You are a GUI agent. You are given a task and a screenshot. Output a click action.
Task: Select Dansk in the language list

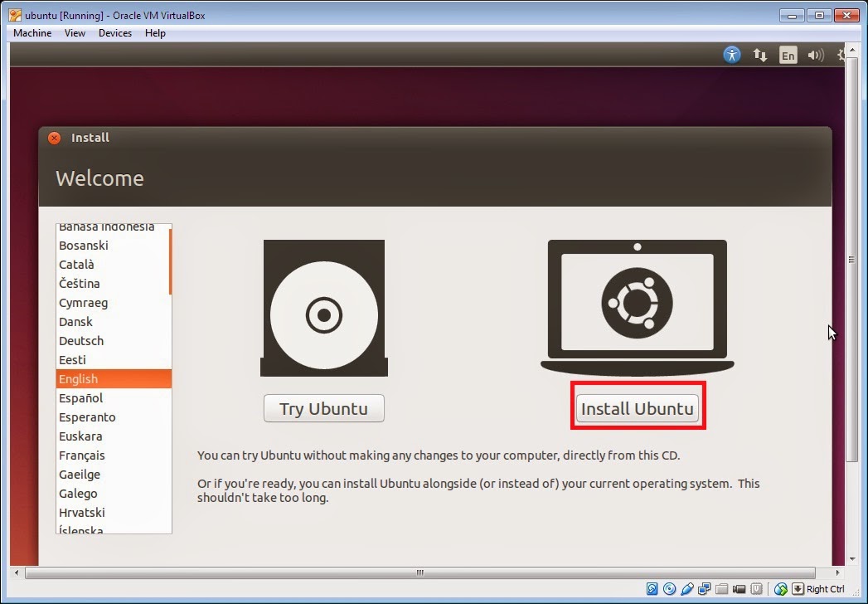coord(114,322)
